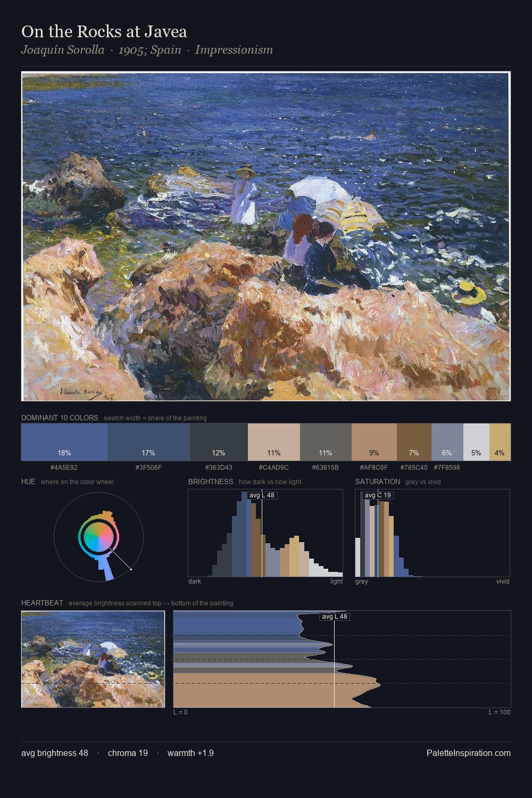Click the 6% slate swatch
The height and width of the screenshot is (798, 532).
pos(447,442)
